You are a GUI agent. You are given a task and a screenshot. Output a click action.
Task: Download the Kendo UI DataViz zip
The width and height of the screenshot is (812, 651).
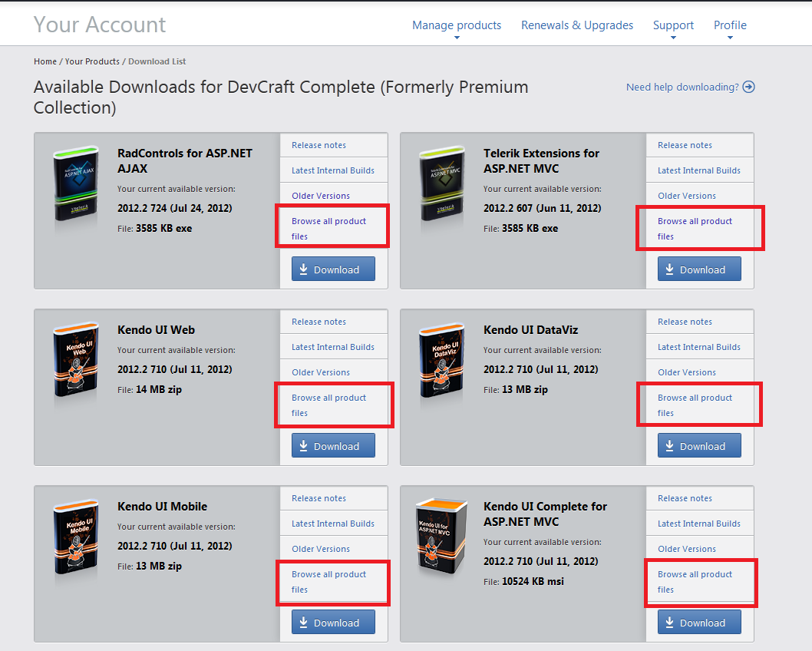click(699, 446)
